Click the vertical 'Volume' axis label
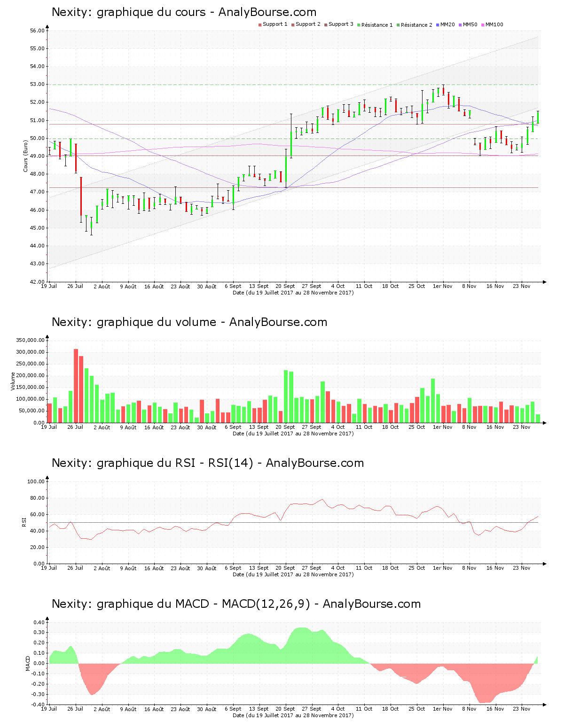 coord(13,381)
